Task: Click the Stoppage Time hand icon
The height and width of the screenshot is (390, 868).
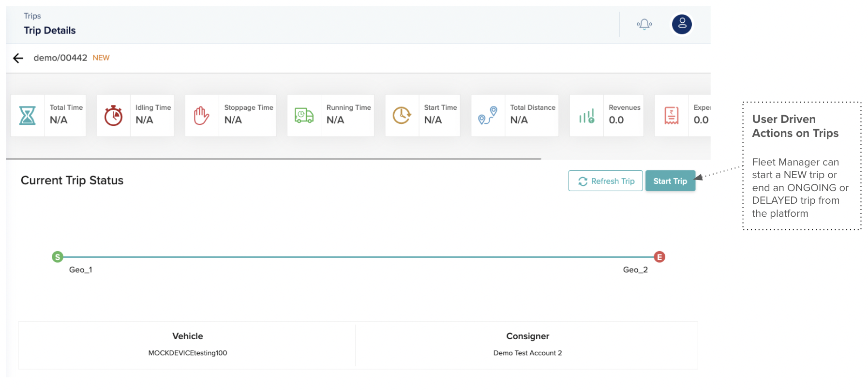Action: coord(201,116)
